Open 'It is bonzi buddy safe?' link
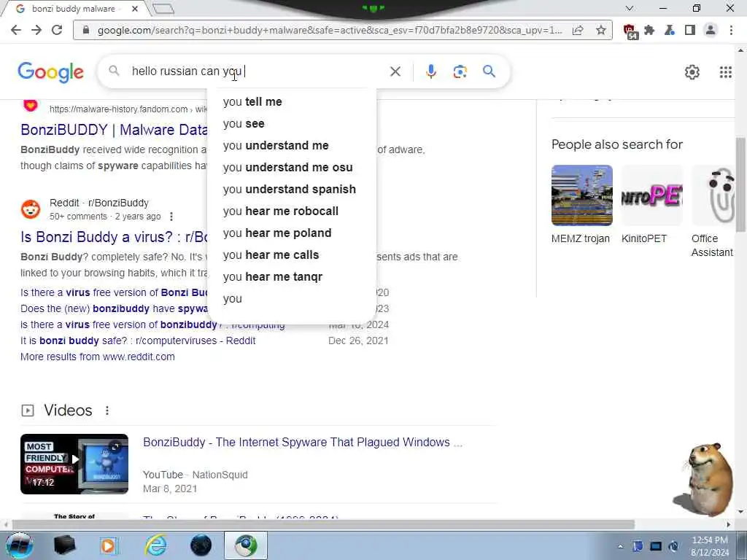The width and height of the screenshot is (747, 560). coord(138,341)
